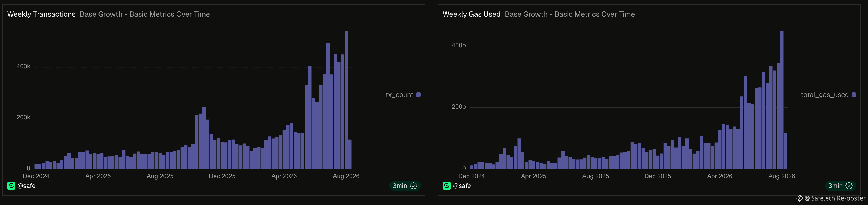Screen dimensions: 868x205
Task: Click the Apr 2026 axis label in Weekly Transactions
Action: [284, 176]
